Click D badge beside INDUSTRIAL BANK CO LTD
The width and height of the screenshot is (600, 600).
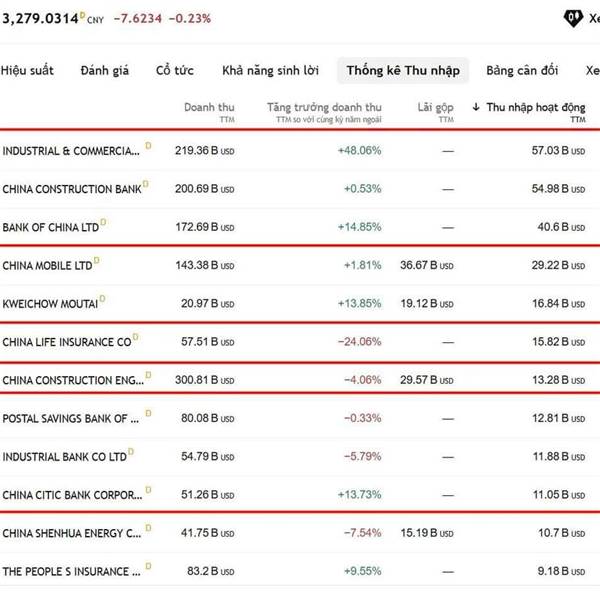(130, 451)
